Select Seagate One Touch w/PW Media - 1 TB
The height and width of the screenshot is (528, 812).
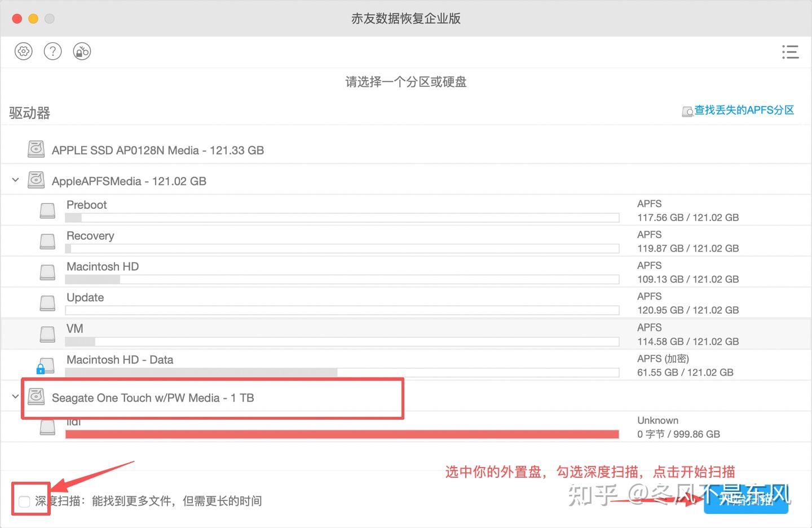(153, 398)
